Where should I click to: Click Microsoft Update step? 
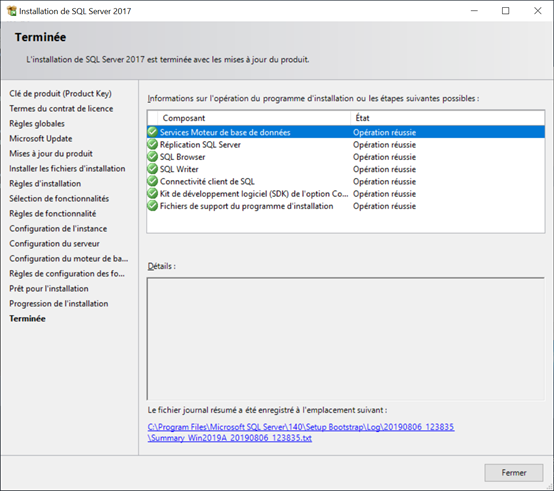[41, 138]
